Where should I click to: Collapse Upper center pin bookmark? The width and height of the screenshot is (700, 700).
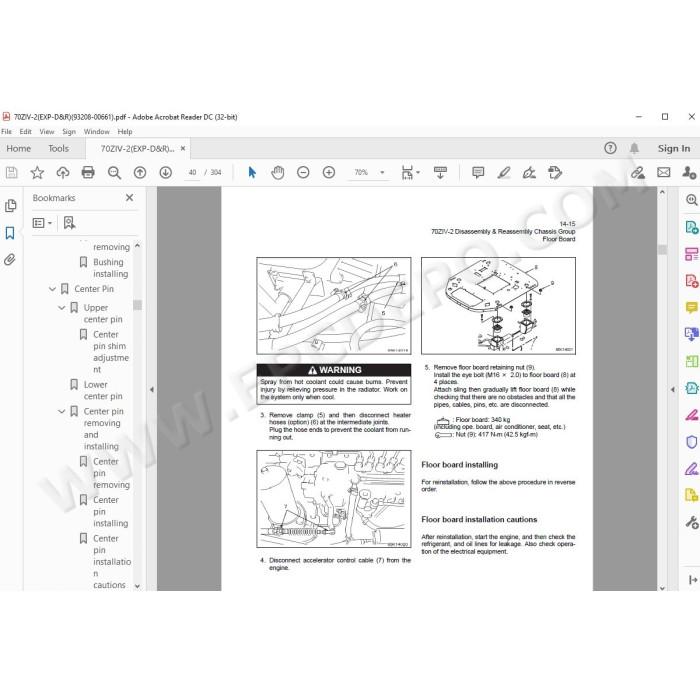click(62, 308)
